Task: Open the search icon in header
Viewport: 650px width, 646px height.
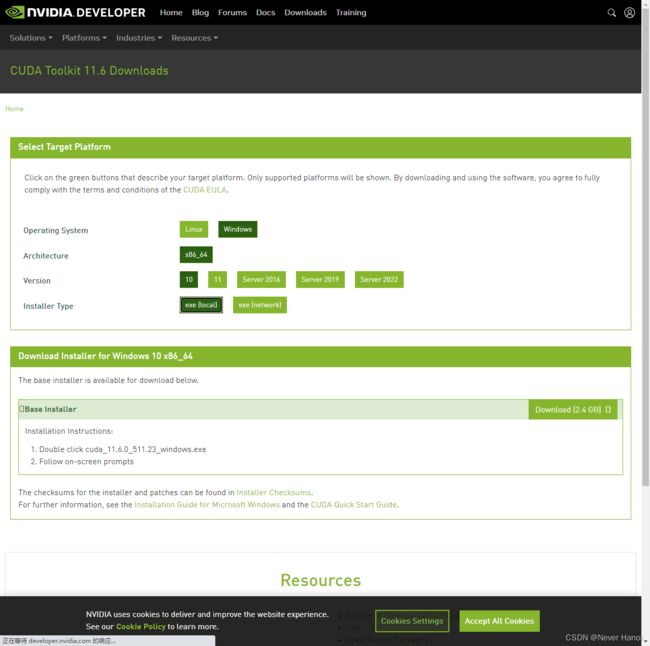Action: (611, 12)
